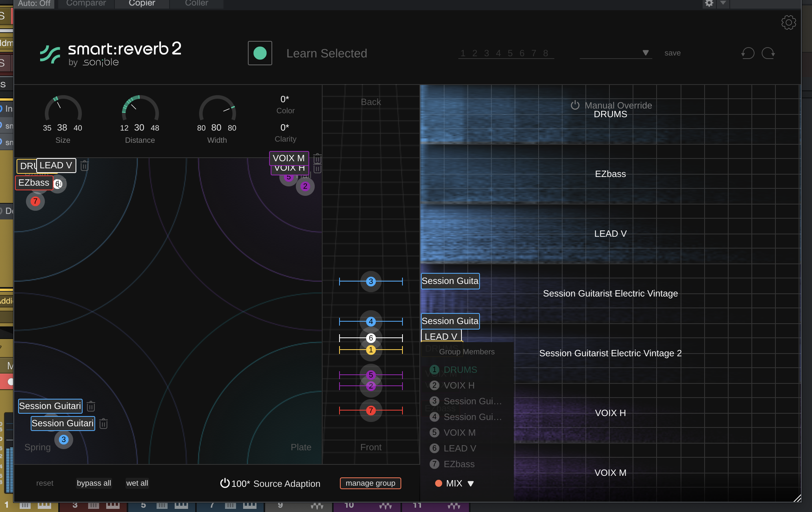Click trash icon beside VOIX M label
Viewport: 812px width, 512px height.
tap(317, 158)
